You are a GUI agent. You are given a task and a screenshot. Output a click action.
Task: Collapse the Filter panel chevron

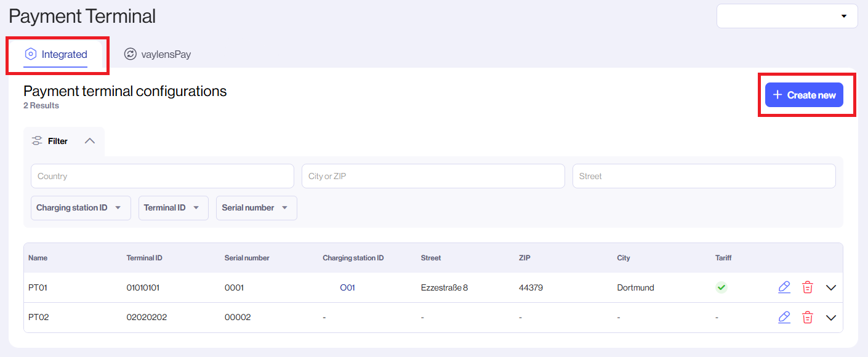tap(90, 141)
